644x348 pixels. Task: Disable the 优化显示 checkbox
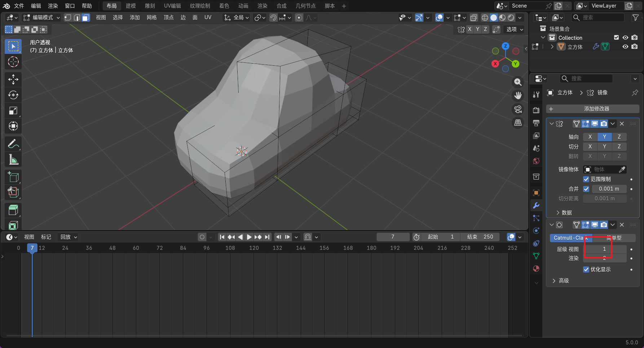[586, 269]
